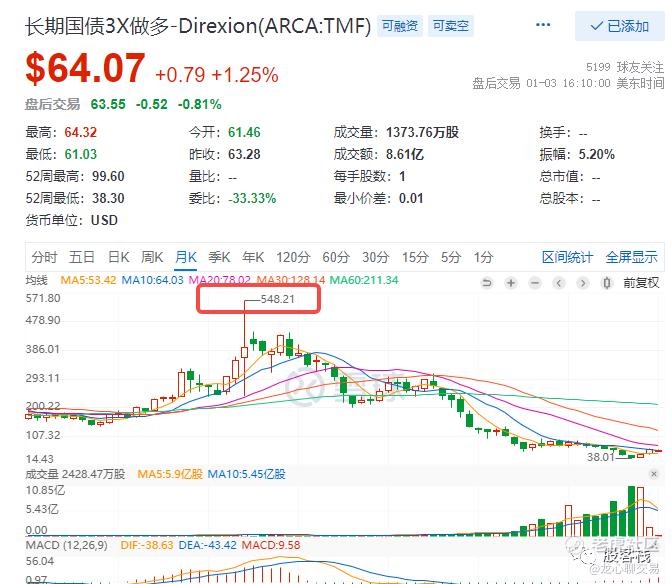
Task: Click the 成交额 value 8.61亿
Action: pos(405,154)
